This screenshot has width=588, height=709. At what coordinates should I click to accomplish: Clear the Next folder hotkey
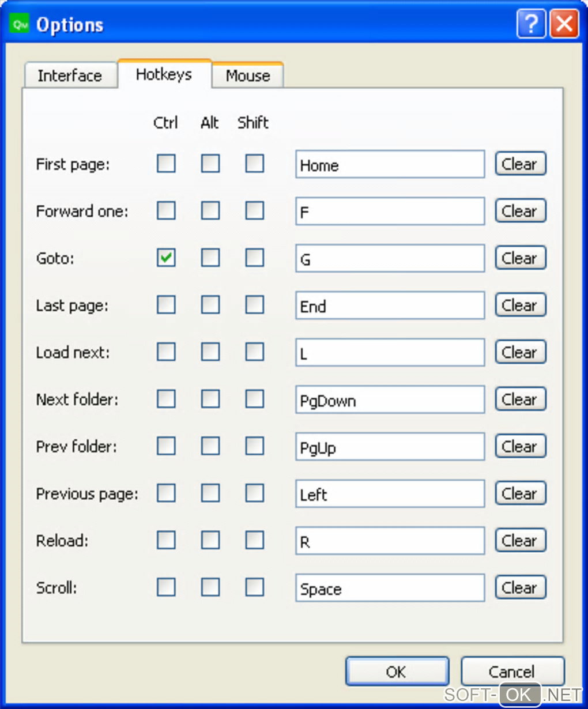click(520, 399)
